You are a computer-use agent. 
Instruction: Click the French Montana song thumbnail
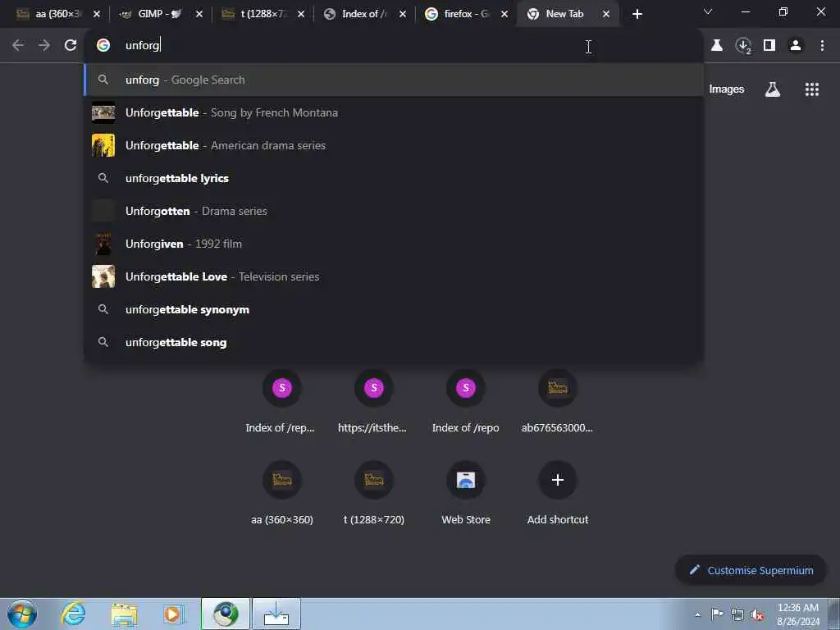(103, 112)
